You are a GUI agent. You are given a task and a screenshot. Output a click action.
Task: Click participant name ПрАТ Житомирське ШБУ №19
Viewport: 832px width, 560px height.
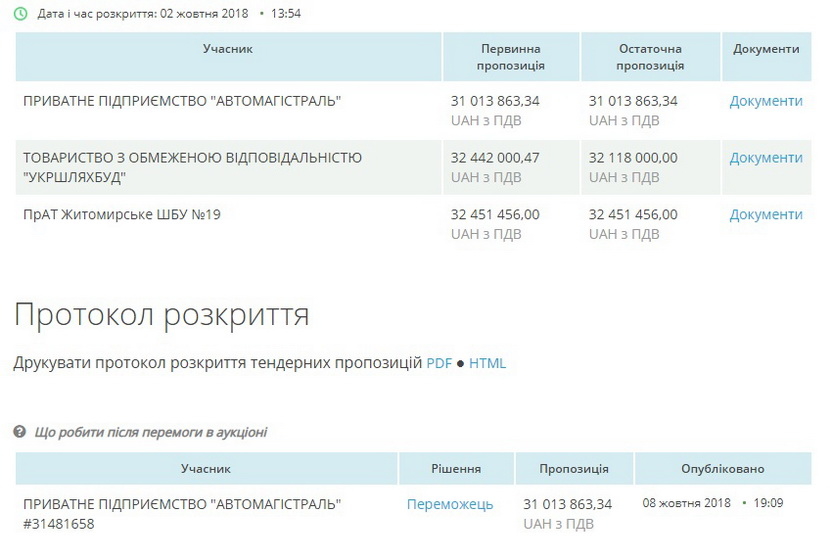121,215
